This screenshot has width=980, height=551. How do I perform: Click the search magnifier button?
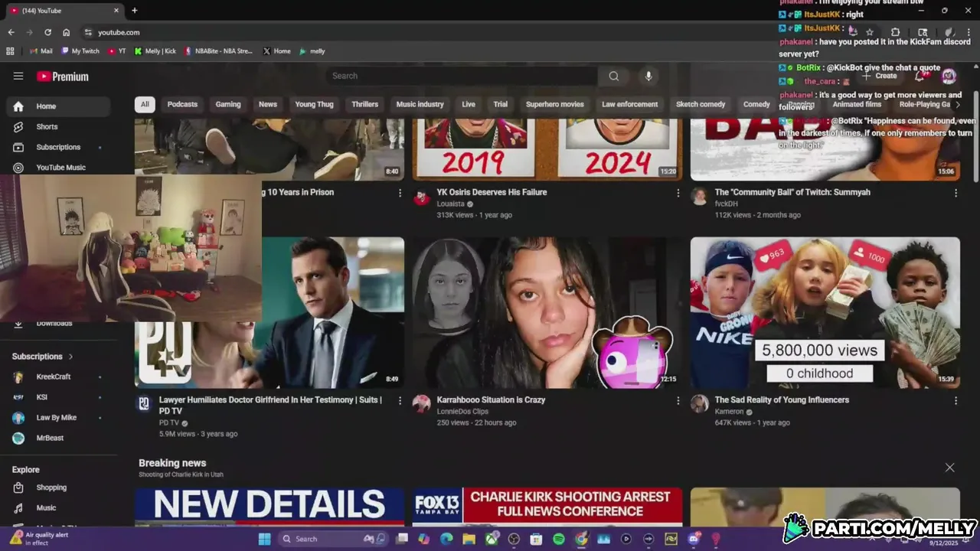point(614,76)
